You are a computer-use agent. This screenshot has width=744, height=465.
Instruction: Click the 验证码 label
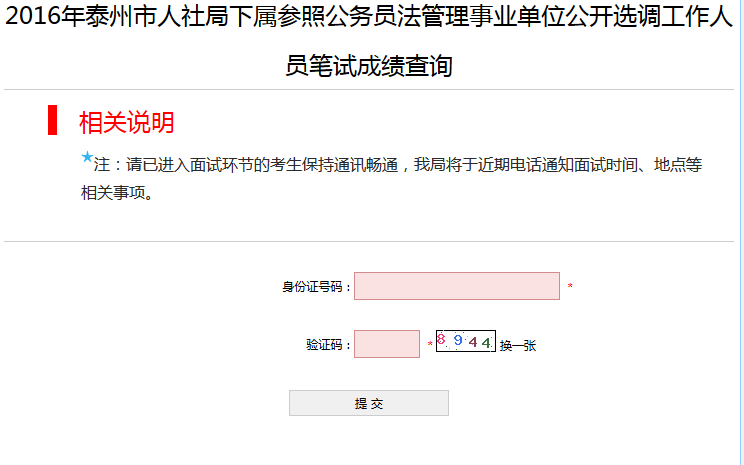point(329,345)
